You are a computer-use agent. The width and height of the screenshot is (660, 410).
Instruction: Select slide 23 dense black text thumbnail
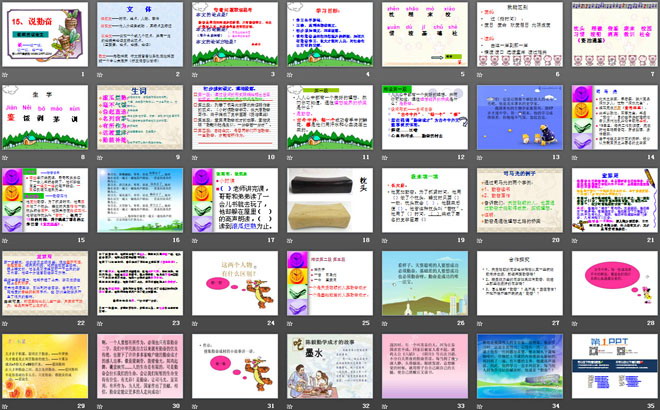tap(140, 283)
